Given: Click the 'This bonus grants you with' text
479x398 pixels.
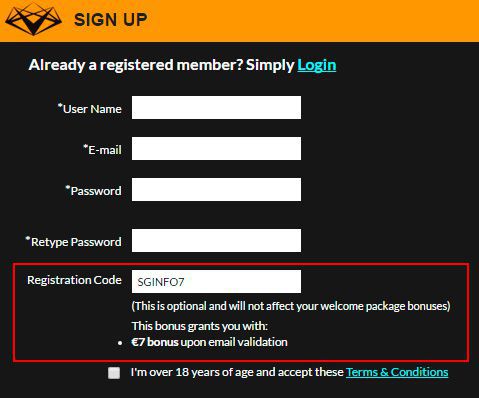Looking at the screenshot, I should 200,326.
